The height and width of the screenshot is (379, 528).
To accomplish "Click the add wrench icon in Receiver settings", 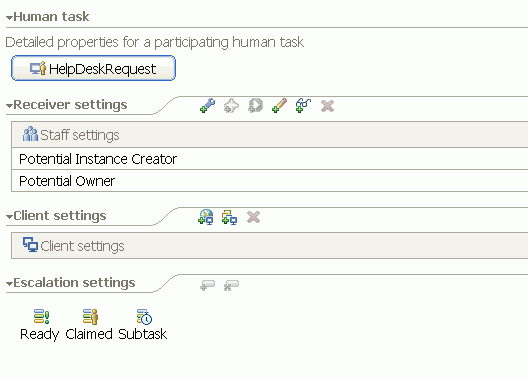I will 207,106.
